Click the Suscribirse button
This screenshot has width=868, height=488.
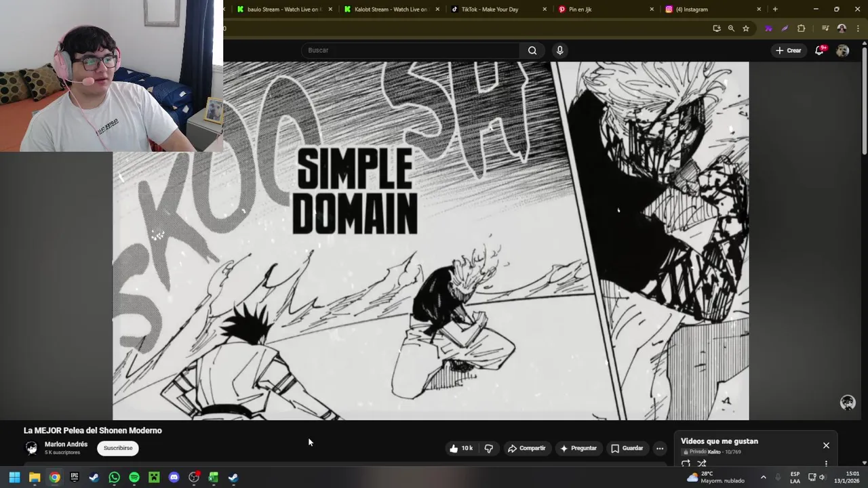118,448
